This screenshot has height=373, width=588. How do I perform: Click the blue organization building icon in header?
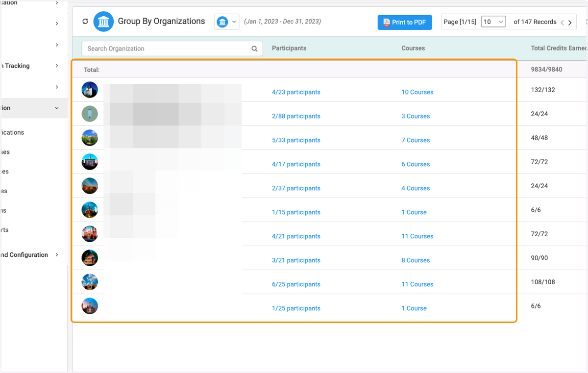103,22
